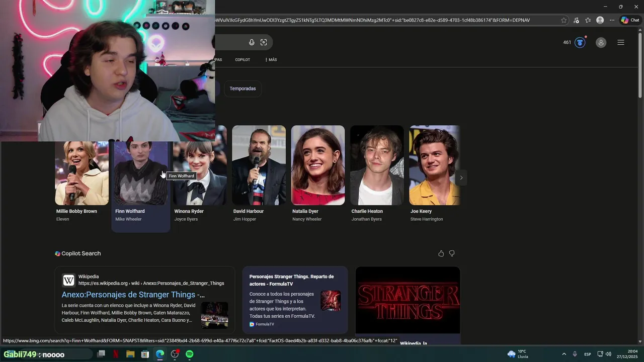Switch to the COPILOT search tab
This screenshot has height=362, width=644.
243,60
